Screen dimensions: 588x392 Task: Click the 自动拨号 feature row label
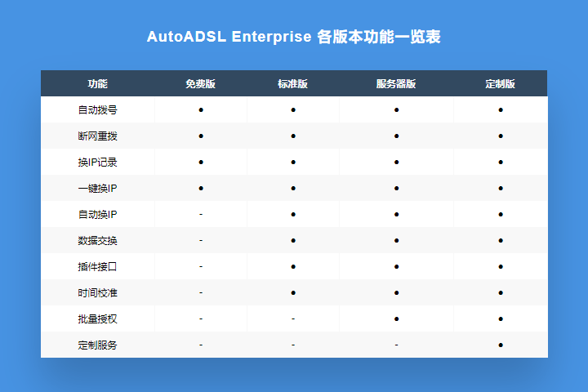[x=97, y=109]
